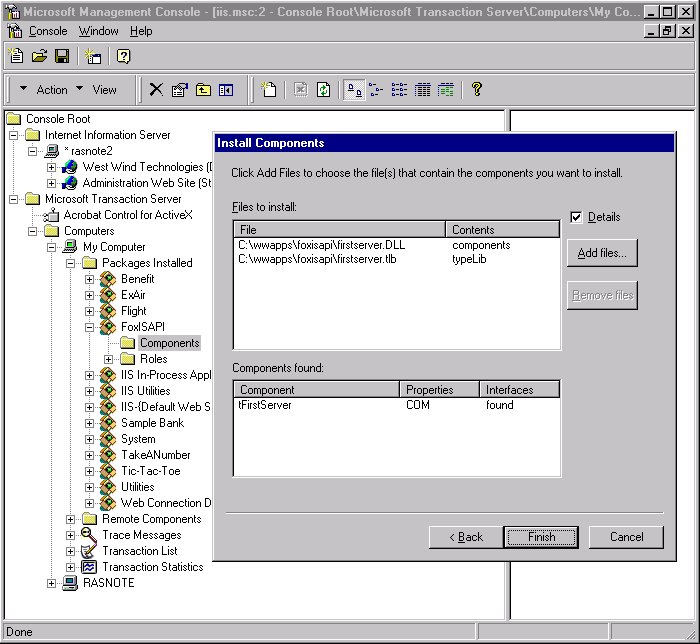Open the Window menu

click(99, 31)
